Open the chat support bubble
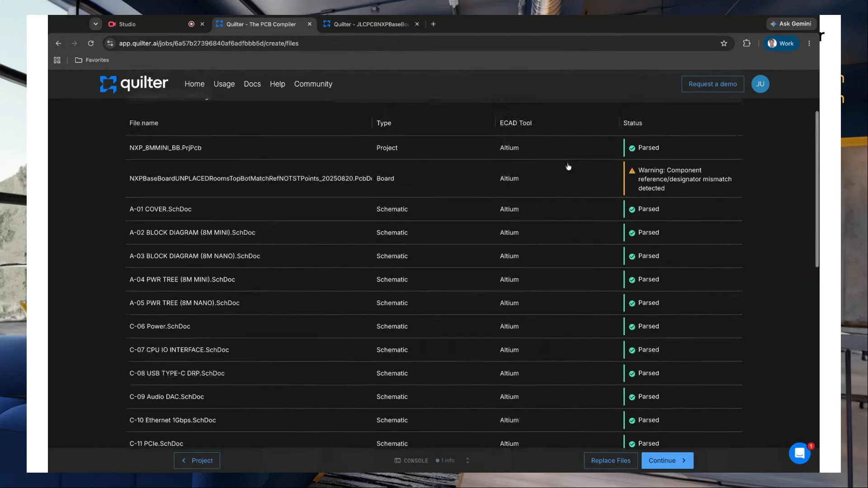This screenshot has height=488, width=868. (x=799, y=453)
